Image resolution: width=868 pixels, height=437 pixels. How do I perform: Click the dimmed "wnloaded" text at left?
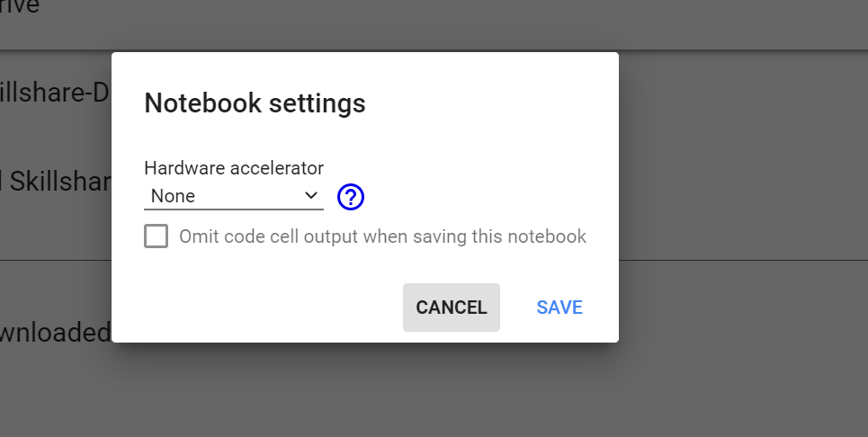tap(54, 332)
